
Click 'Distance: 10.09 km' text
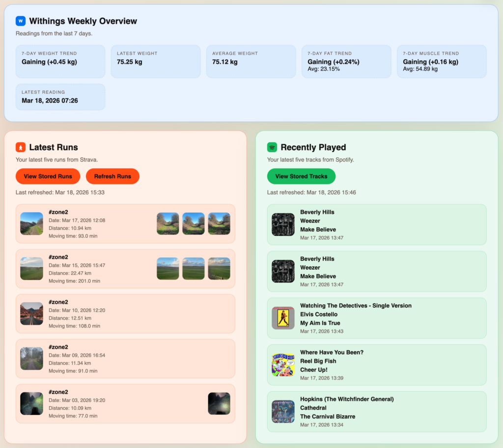coord(70,408)
